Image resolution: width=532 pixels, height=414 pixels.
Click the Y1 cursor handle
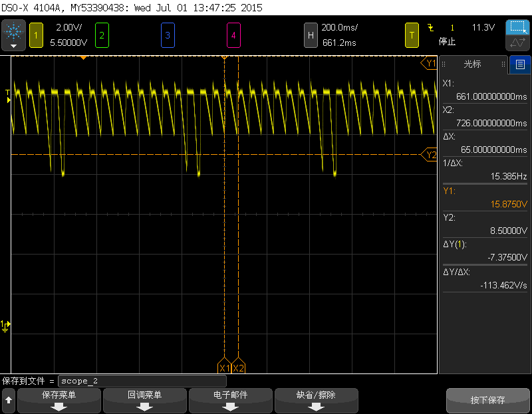[x=429, y=63]
